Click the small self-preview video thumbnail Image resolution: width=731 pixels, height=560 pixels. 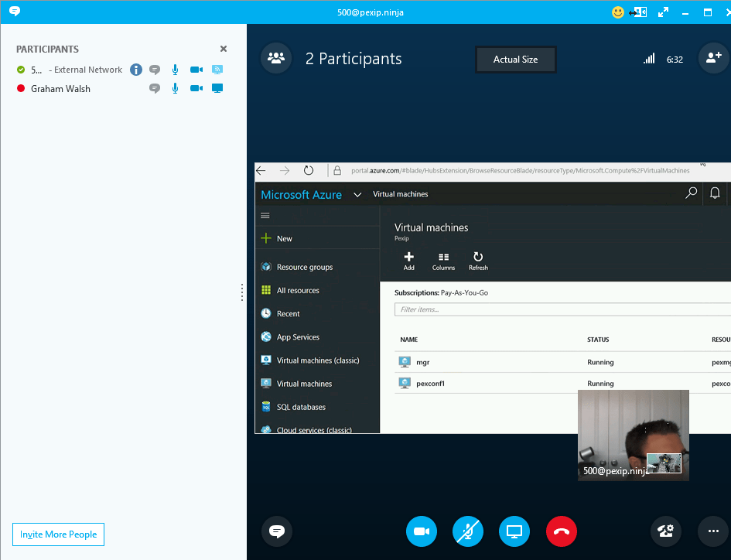[664, 463]
